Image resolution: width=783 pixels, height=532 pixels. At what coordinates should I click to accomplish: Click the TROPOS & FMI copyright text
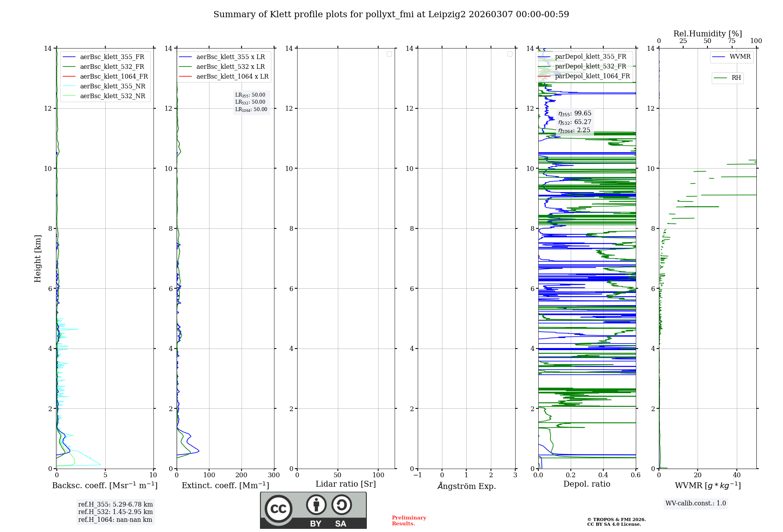[x=616, y=519]
